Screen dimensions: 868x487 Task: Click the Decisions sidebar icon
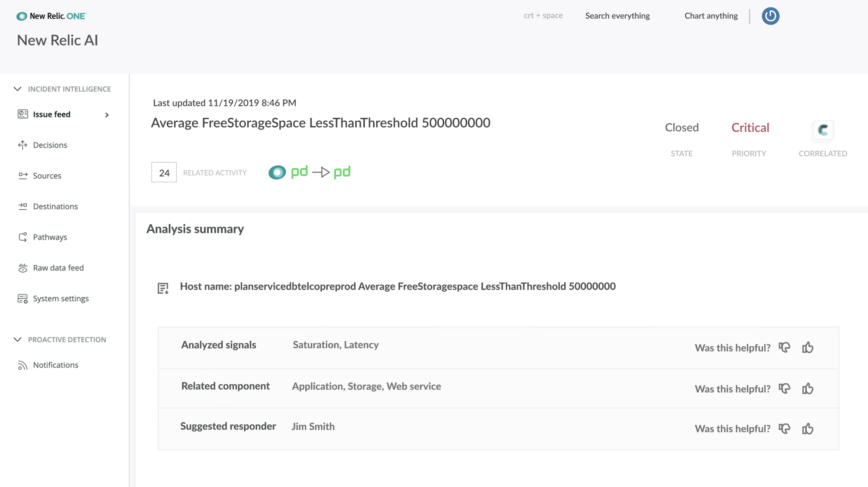point(23,145)
